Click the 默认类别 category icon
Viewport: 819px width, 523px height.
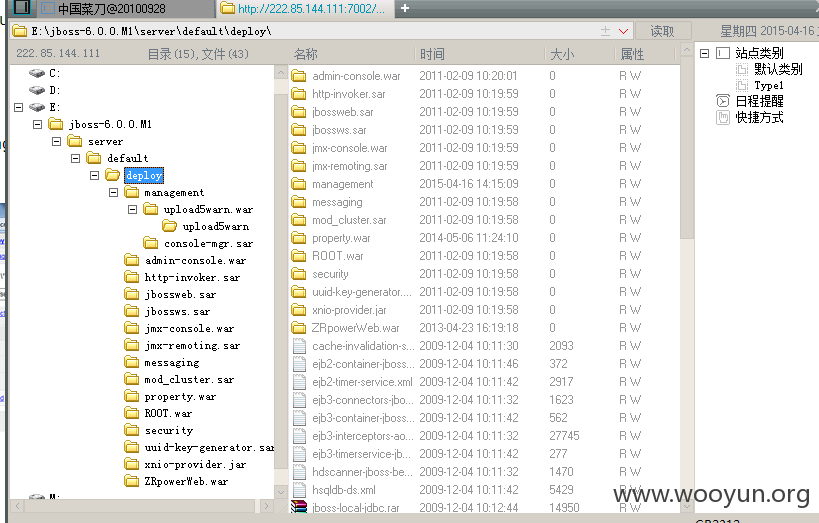(742, 69)
